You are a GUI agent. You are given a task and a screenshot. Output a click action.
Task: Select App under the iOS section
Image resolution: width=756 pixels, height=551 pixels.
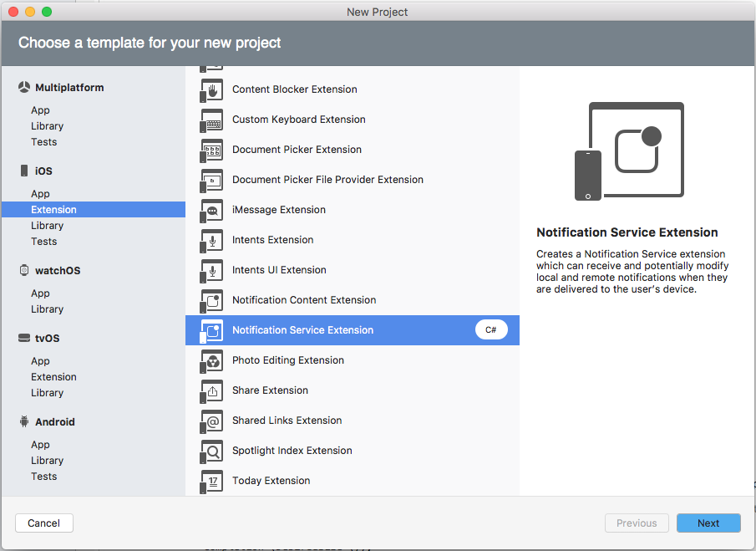click(41, 193)
